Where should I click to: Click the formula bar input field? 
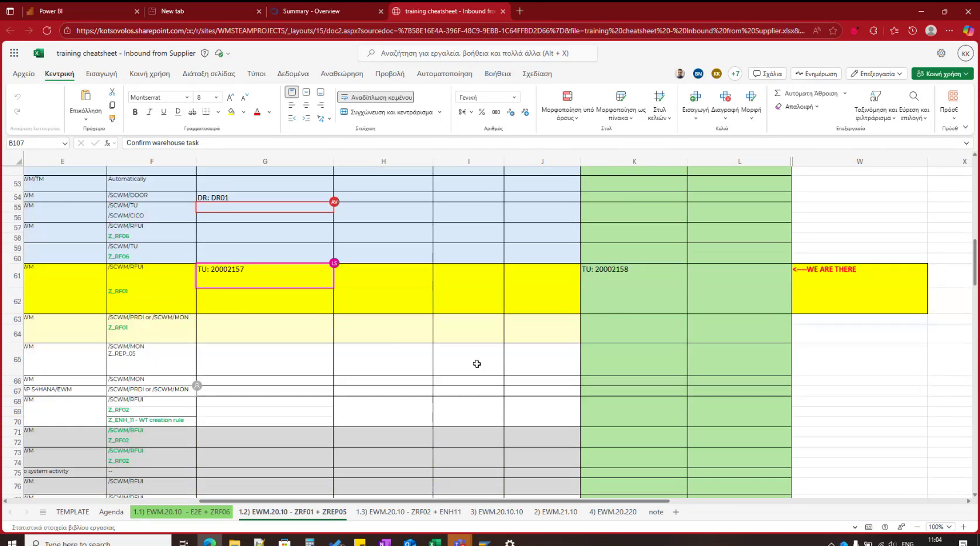[x=410, y=142]
